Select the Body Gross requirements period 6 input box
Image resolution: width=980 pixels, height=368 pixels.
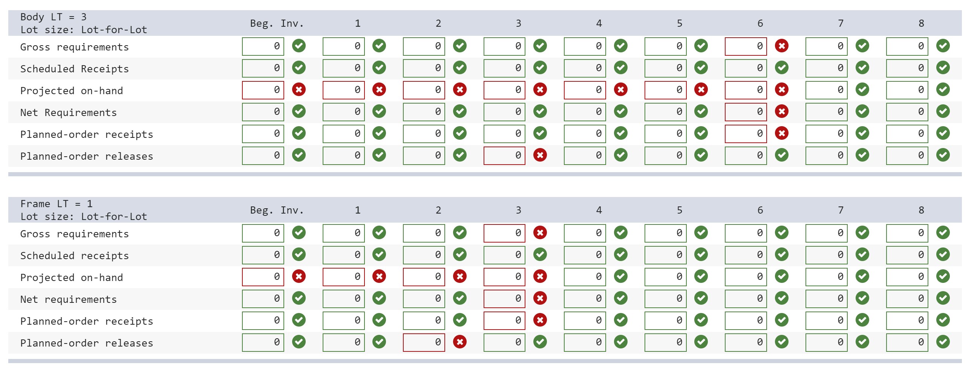pyautogui.click(x=746, y=46)
